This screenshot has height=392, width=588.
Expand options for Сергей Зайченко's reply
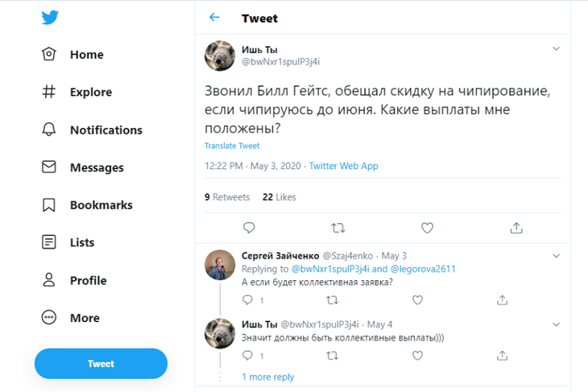[556, 255]
